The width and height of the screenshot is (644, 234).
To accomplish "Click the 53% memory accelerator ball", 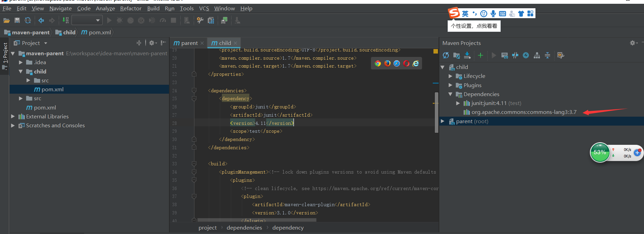I will pyautogui.click(x=600, y=152).
